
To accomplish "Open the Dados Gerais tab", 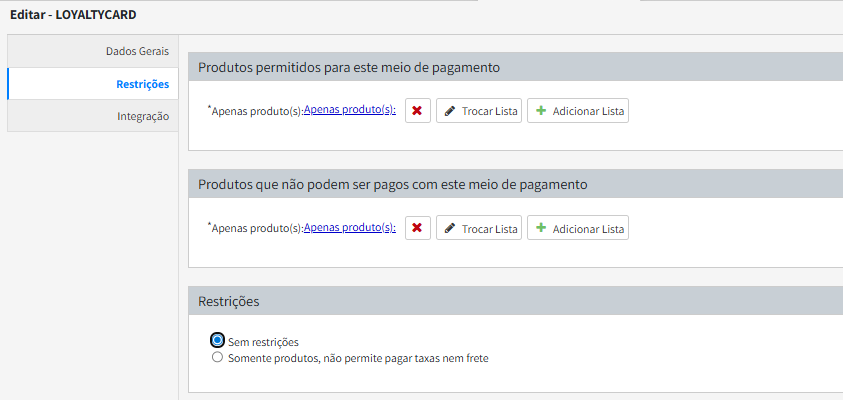I will [137, 51].
